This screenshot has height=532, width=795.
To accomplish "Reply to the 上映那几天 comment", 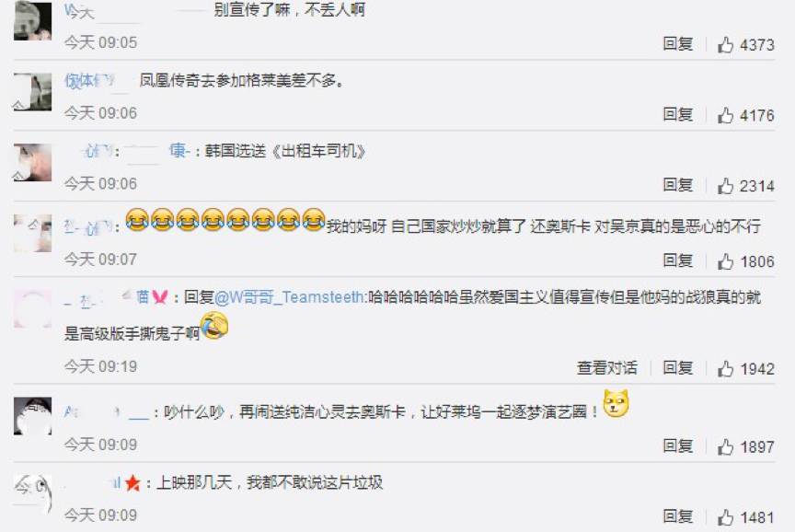I will coord(678,516).
